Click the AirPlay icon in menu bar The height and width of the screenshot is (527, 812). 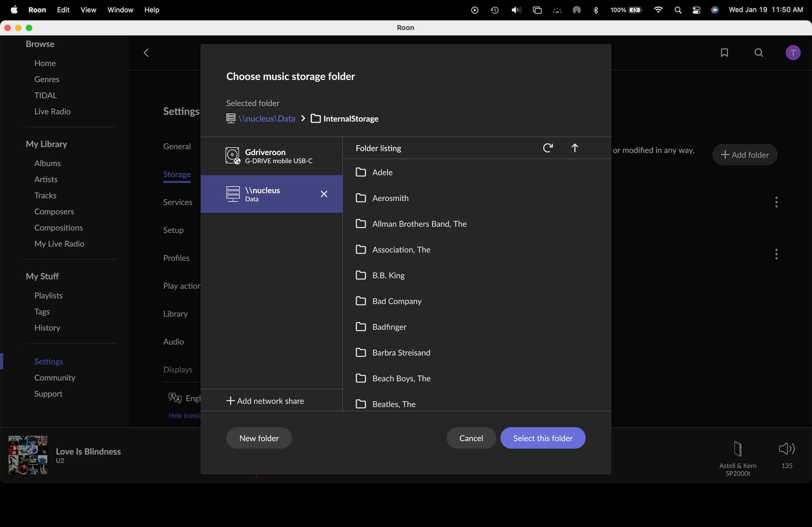pos(577,10)
